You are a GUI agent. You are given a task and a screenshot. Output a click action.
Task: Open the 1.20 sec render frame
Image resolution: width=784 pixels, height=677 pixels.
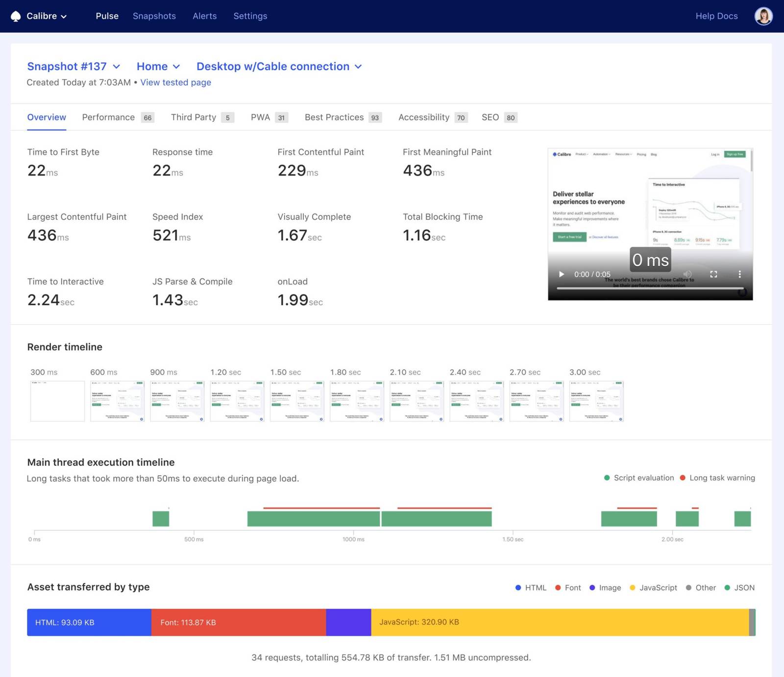point(237,401)
